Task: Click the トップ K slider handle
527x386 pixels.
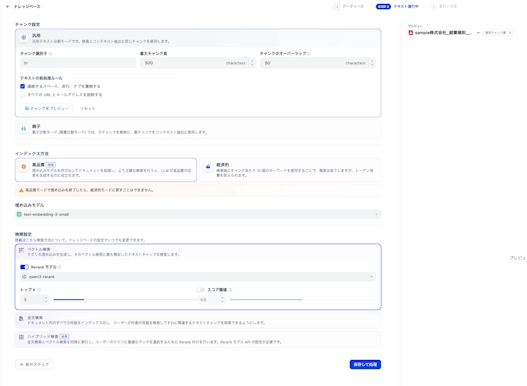Action: pyautogui.click(x=85, y=300)
